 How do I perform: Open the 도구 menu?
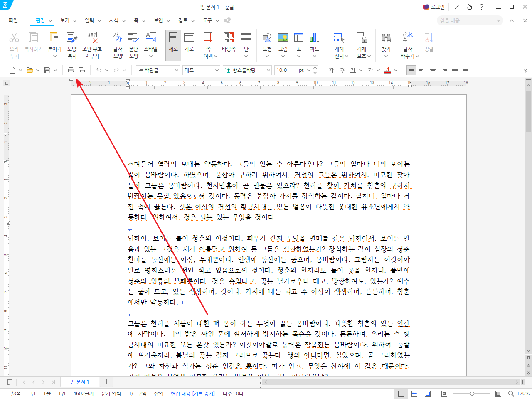[x=207, y=20]
